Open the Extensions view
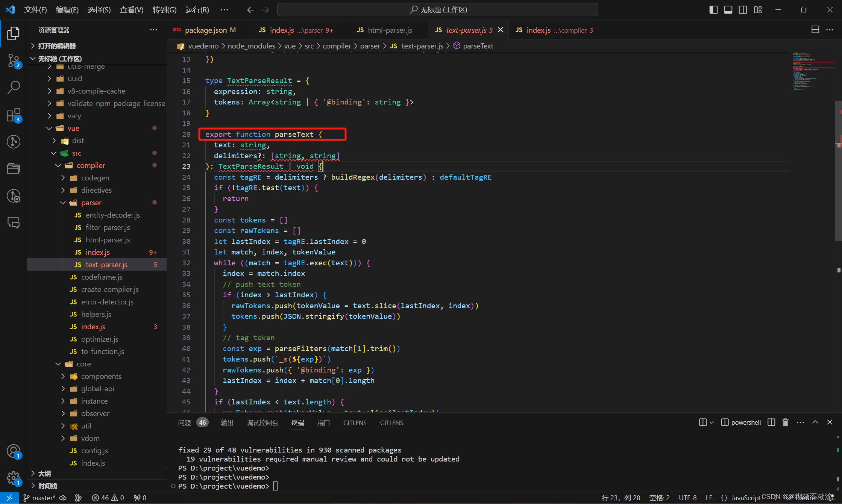This screenshot has height=504, width=842. tap(14, 115)
